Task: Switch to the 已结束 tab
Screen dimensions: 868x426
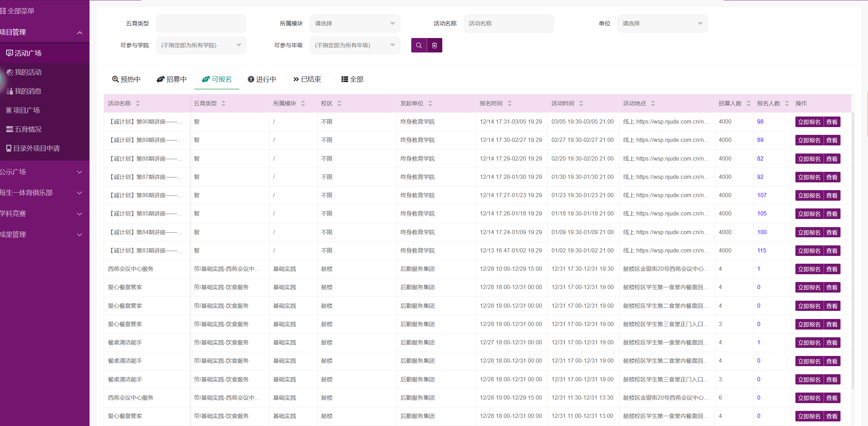Action: [x=307, y=80]
